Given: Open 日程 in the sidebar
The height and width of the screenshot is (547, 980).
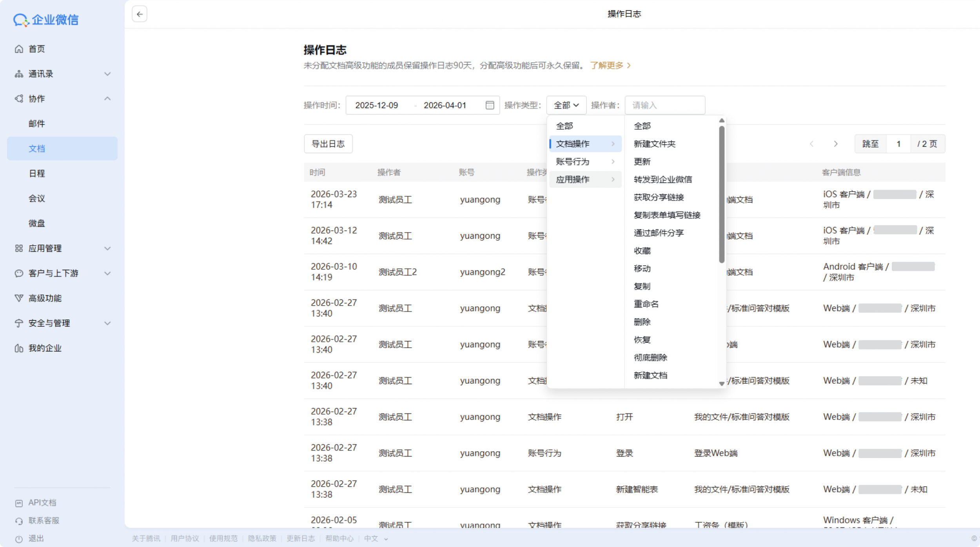Looking at the screenshot, I should (x=37, y=174).
